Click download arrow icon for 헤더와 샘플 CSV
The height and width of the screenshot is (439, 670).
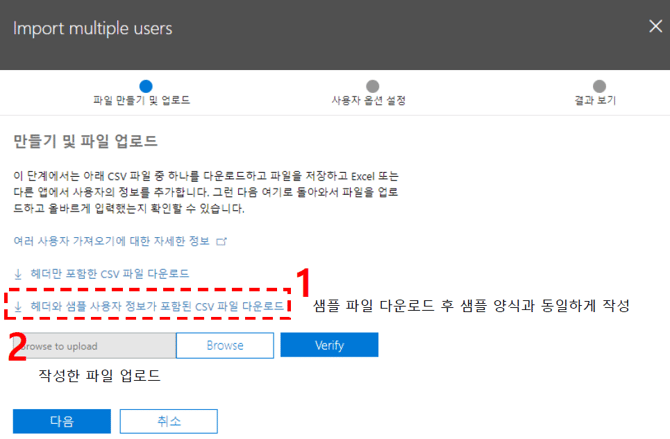18,304
